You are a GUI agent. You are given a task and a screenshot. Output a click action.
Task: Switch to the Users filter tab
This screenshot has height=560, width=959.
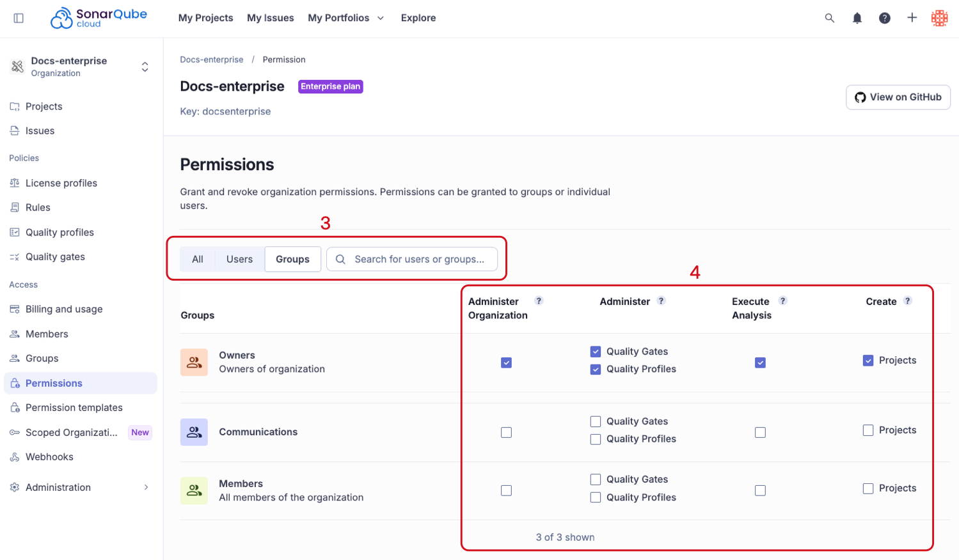(239, 259)
